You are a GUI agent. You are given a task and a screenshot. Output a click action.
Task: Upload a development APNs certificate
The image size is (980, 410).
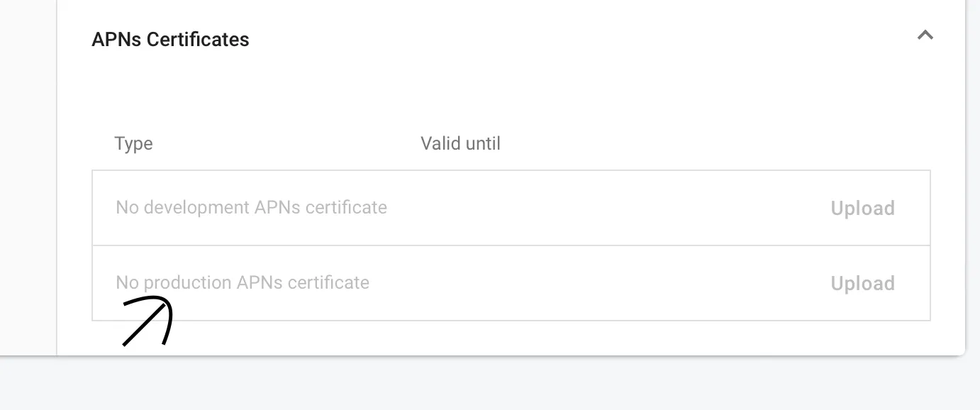(862, 209)
